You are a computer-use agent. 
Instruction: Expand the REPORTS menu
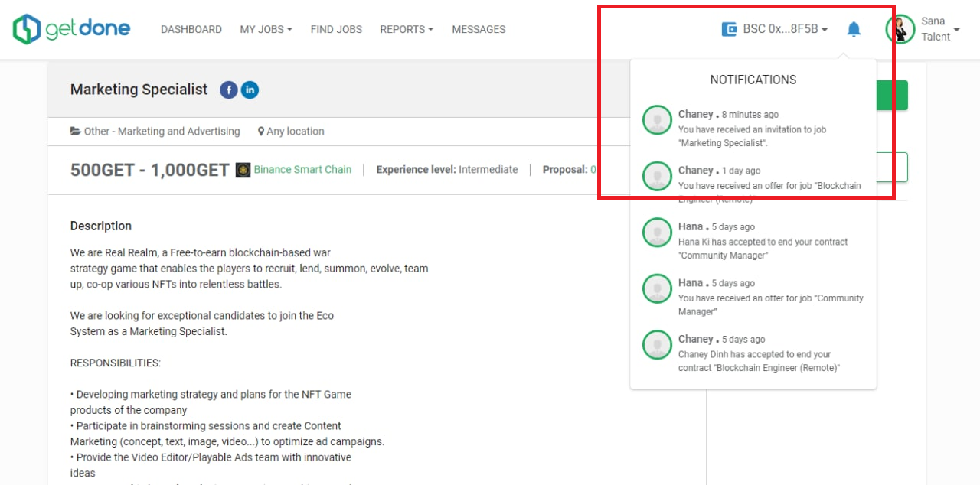(407, 29)
